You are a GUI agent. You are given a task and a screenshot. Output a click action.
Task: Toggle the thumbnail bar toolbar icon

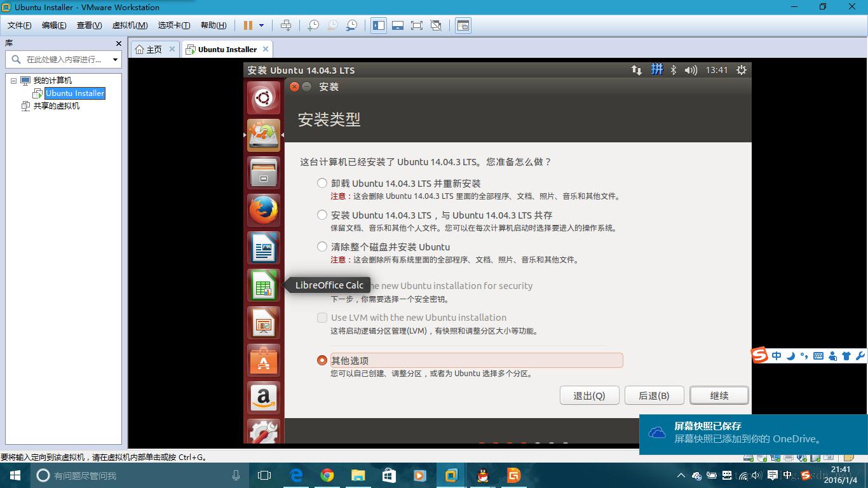(398, 25)
